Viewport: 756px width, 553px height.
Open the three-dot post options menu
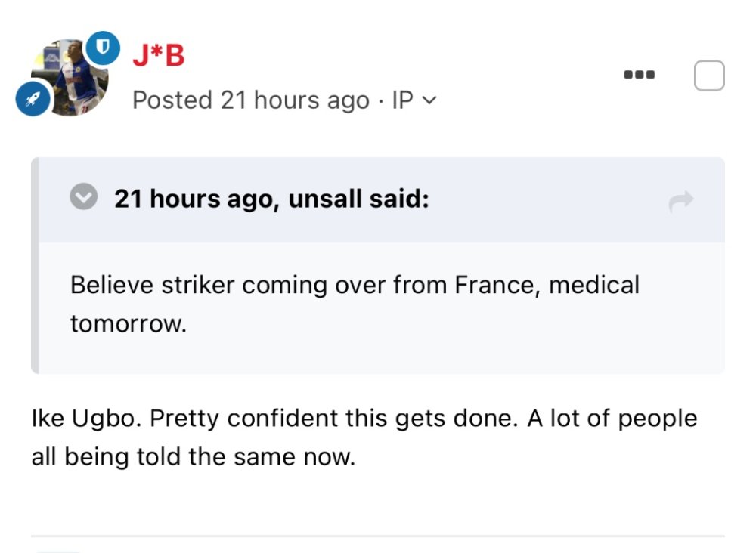pyautogui.click(x=640, y=76)
